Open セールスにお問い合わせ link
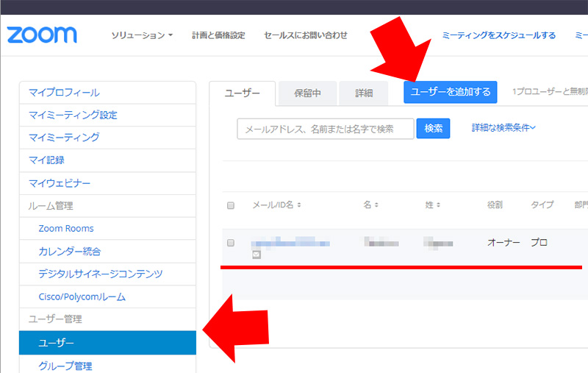 [x=305, y=35]
